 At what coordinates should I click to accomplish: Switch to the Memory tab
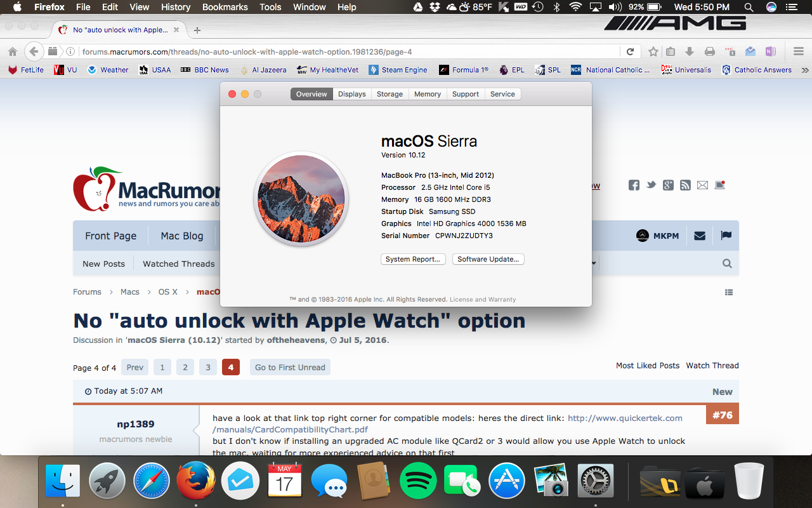pyautogui.click(x=428, y=94)
